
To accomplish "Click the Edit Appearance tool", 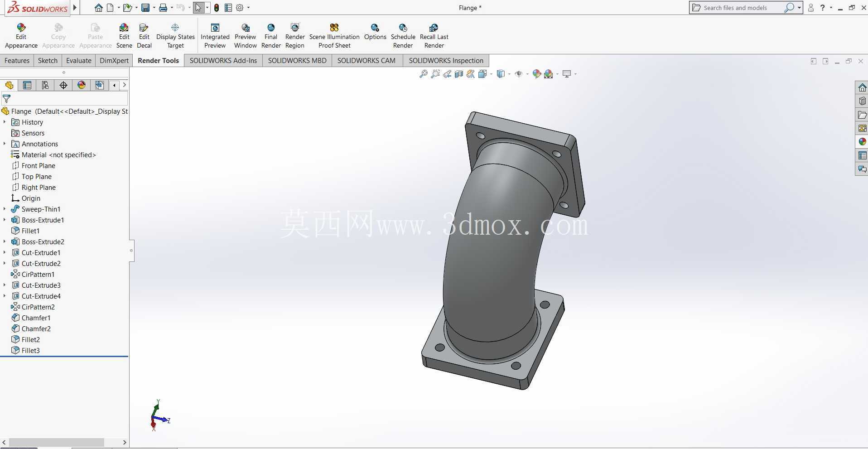I will click(21, 36).
